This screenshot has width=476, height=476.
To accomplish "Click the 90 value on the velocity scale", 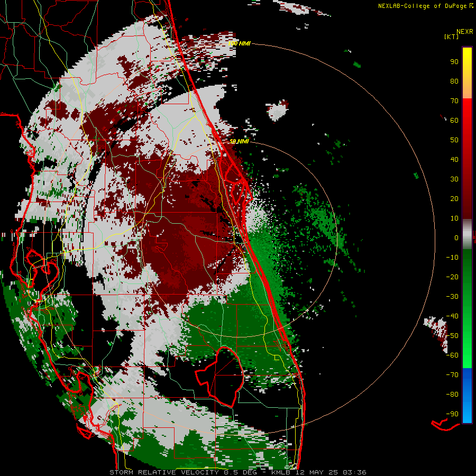I will click(454, 62).
